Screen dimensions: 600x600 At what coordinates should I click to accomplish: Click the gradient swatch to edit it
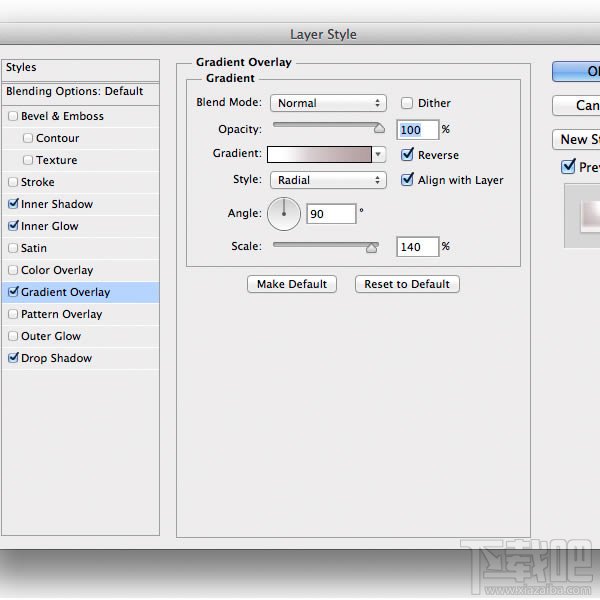pyautogui.click(x=319, y=154)
